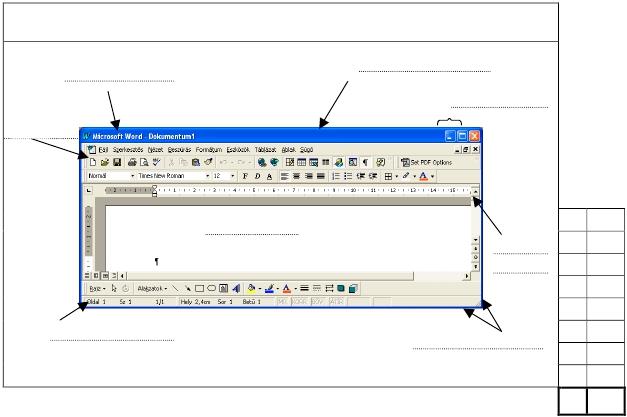Switch to Outline view button
Image resolution: width=627 pixels, height=417 pixels.
pyautogui.click(x=114, y=275)
